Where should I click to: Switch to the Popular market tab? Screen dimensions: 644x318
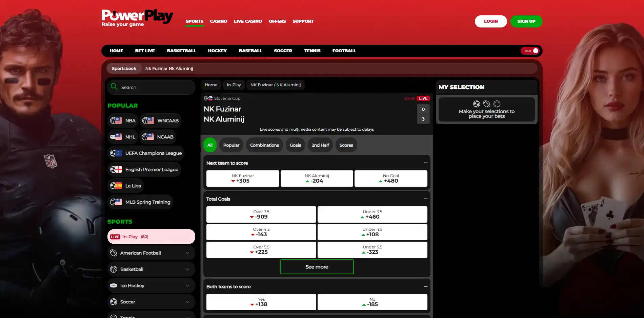point(231,145)
